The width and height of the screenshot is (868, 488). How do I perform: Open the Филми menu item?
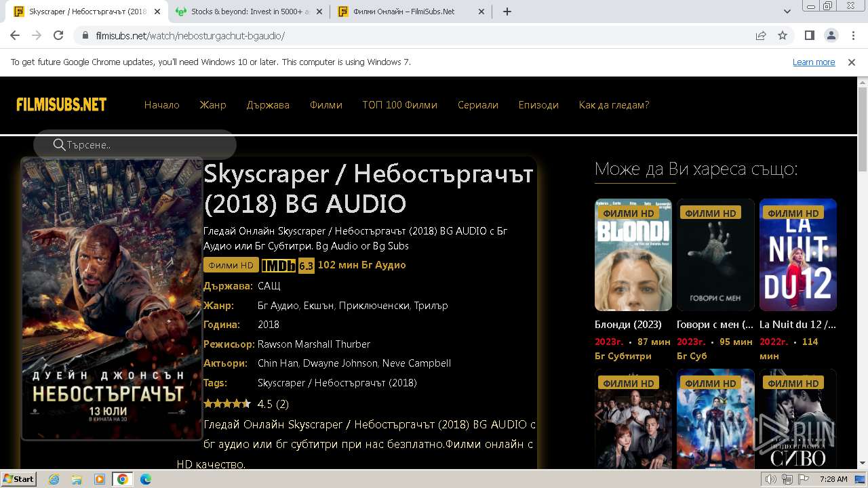pyautogui.click(x=325, y=104)
